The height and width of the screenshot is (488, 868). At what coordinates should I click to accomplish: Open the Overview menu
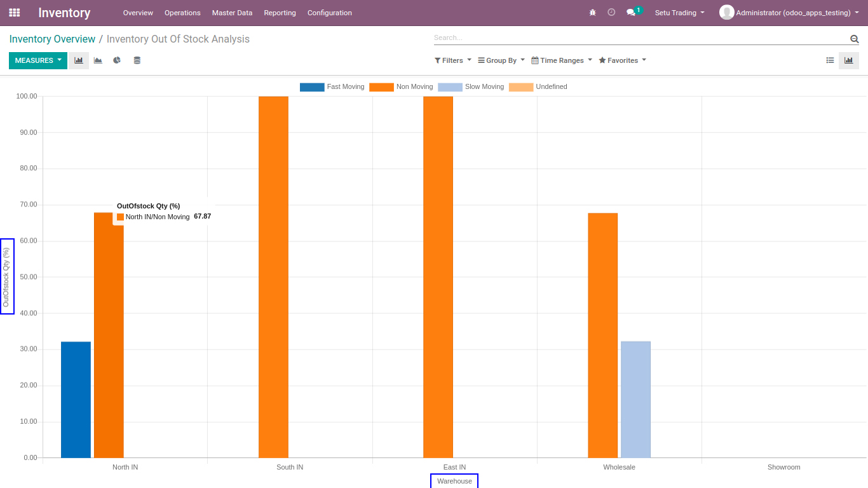(138, 13)
